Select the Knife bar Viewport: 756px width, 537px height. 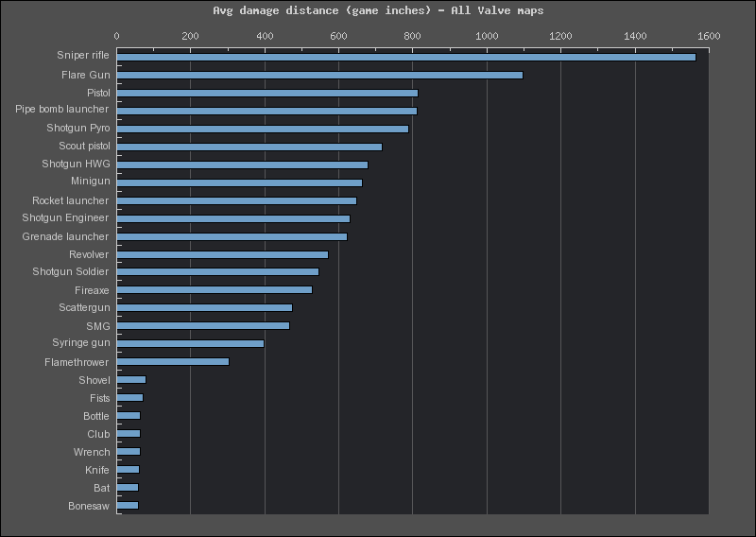pos(128,470)
